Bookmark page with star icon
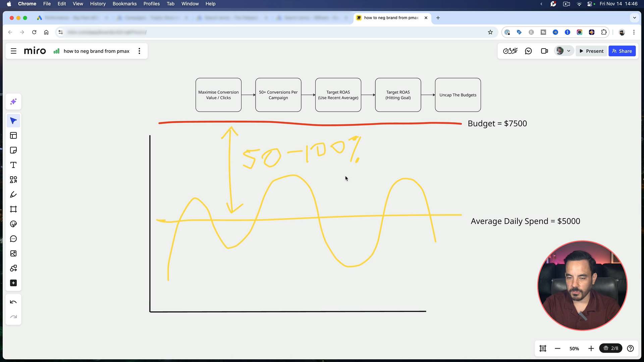Viewport: 644px width, 362px height. (490, 32)
